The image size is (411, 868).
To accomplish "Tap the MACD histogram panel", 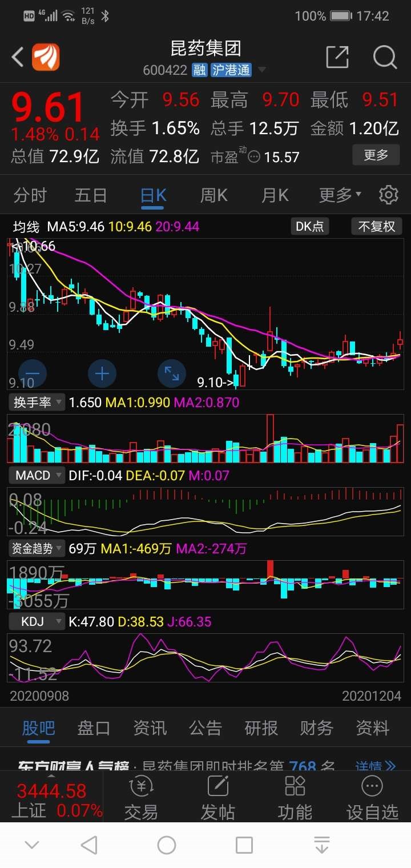I will coord(205,512).
